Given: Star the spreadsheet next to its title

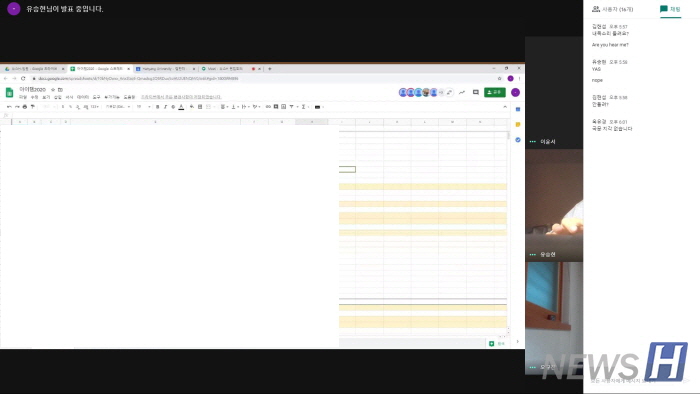Looking at the screenshot, I should pyautogui.click(x=53, y=90).
